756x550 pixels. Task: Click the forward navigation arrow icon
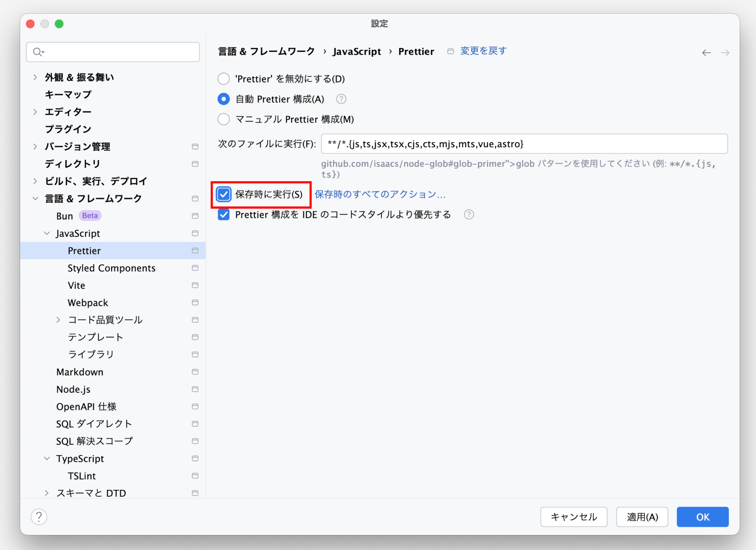coord(725,52)
